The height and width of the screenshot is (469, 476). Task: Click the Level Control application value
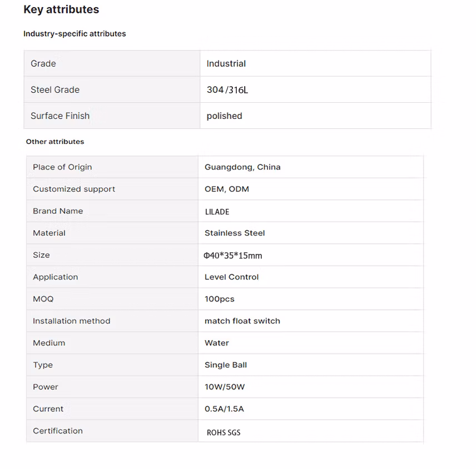[x=231, y=277]
